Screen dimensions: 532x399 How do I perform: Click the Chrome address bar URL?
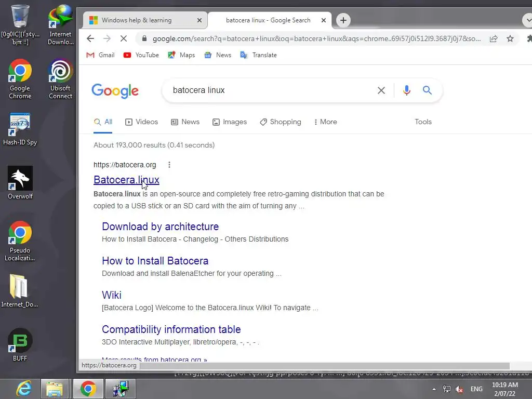pos(316,38)
